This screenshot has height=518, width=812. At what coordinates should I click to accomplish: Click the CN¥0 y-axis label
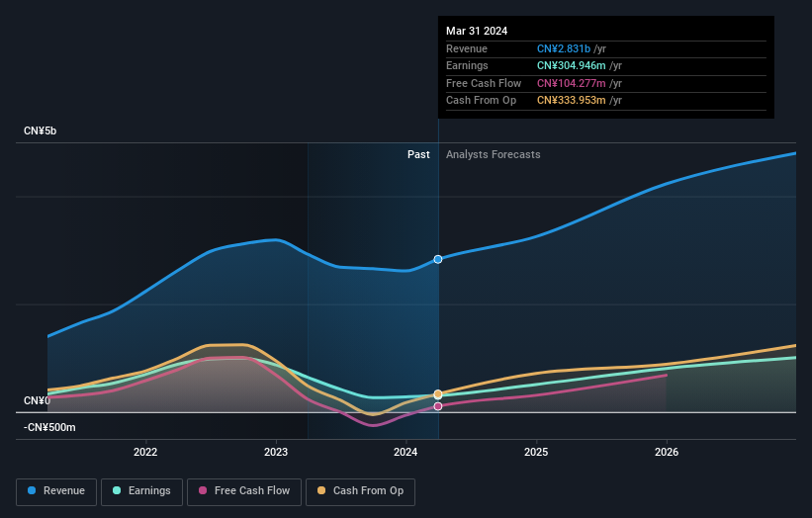37,401
